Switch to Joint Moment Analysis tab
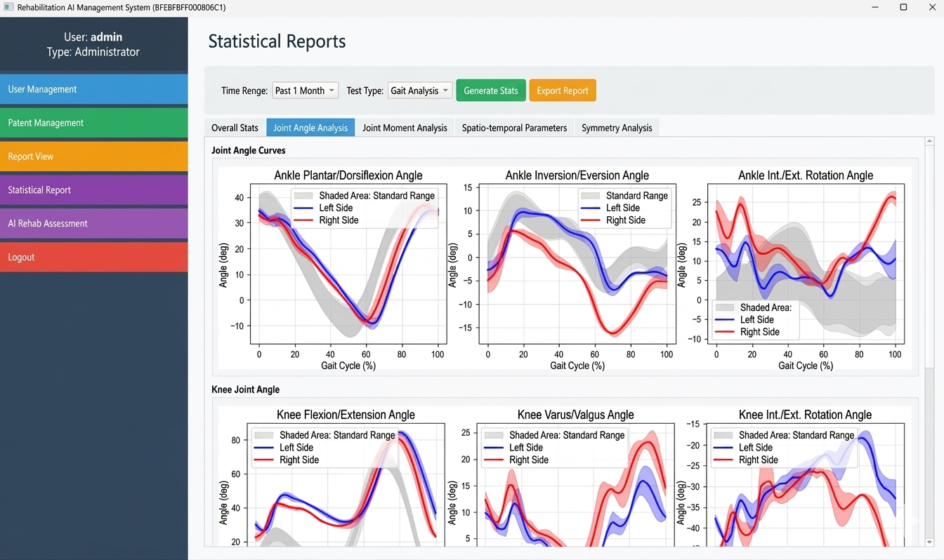Image resolution: width=944 pixels, height=560 pixels. coord(405,128)
